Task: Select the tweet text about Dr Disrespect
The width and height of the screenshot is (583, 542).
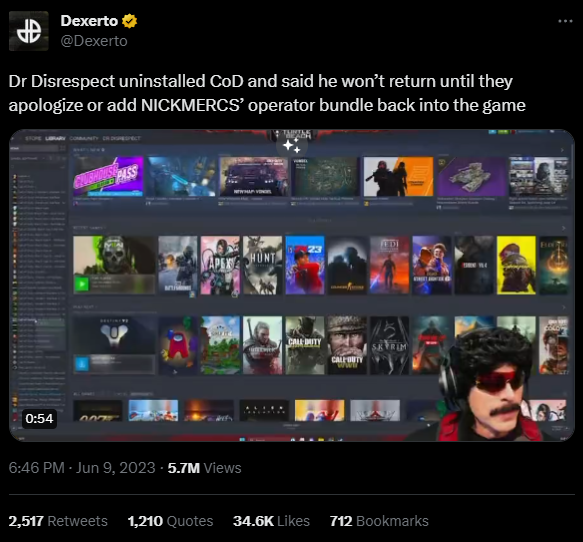Action: coord(267,93)
